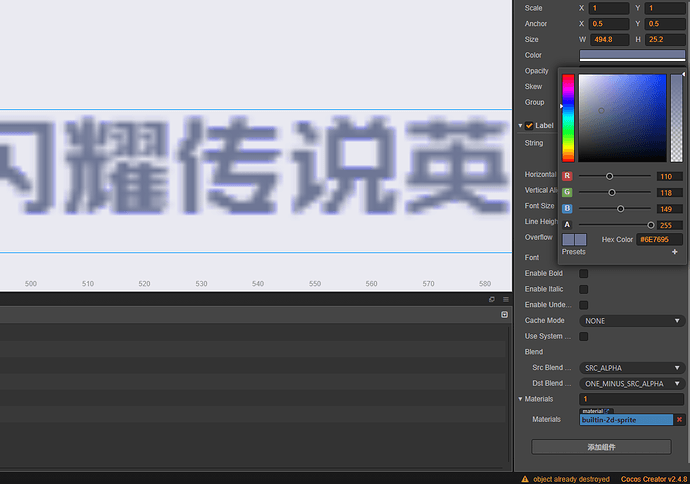The height and width of the screenshot is (484, 690).
Task: Click the add icon in timeline toolbar
Action: coord(504,315)
